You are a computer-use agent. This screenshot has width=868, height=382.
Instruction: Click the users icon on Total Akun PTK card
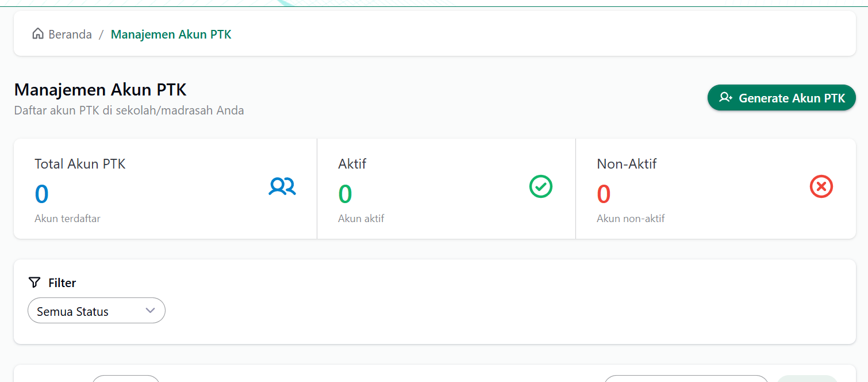coord(282,186)
